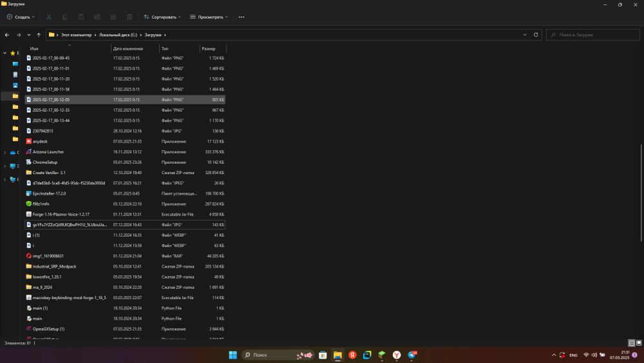Image resolution: width=644 pixels, height=363 pixels.
Task: Click the Refresh button
Action: coord(536,35)
